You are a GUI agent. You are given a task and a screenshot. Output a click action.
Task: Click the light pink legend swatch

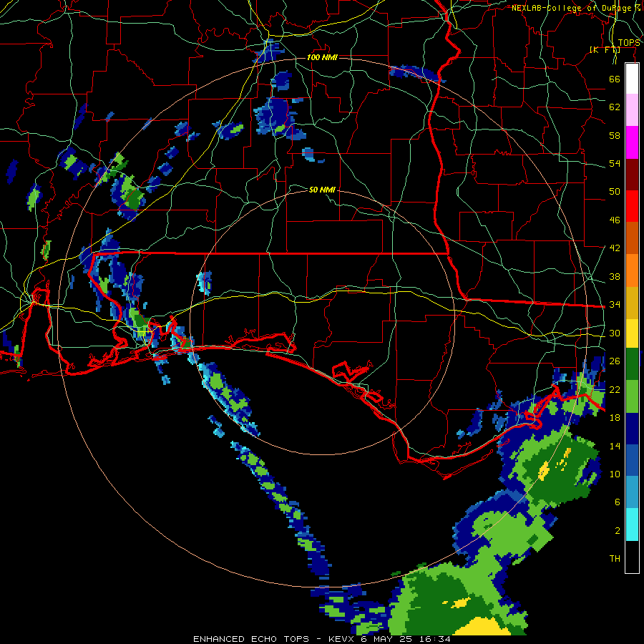click(x=632, y=110)
